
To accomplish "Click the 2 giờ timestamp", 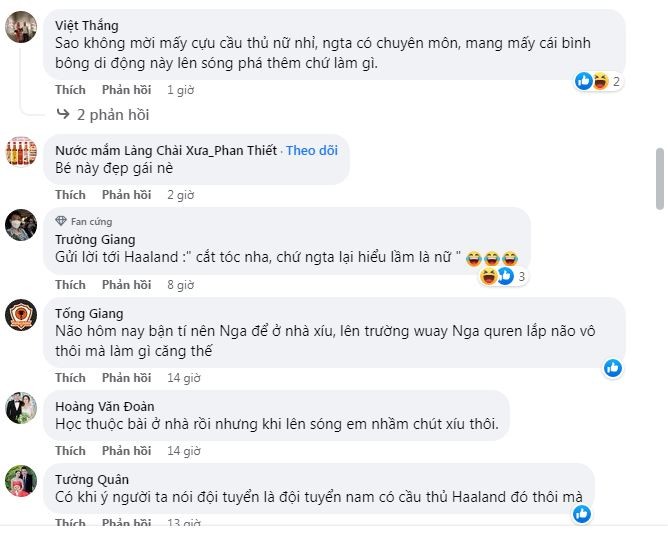I will (179, 195).
